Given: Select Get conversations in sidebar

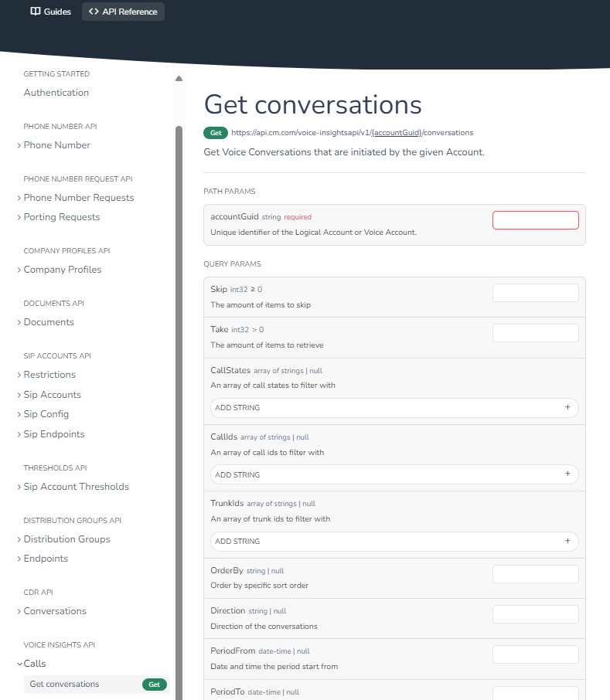Looking at the screenshot, I should tap(64, 685).
